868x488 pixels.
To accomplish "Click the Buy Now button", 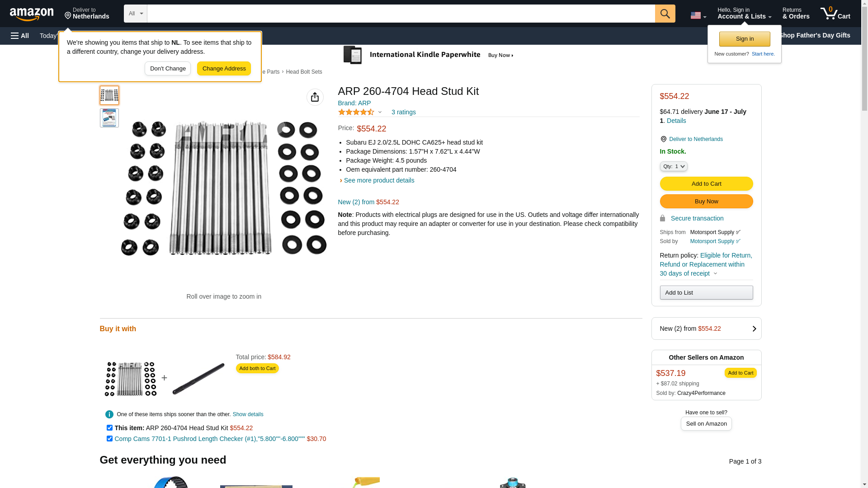I will 706,201.
